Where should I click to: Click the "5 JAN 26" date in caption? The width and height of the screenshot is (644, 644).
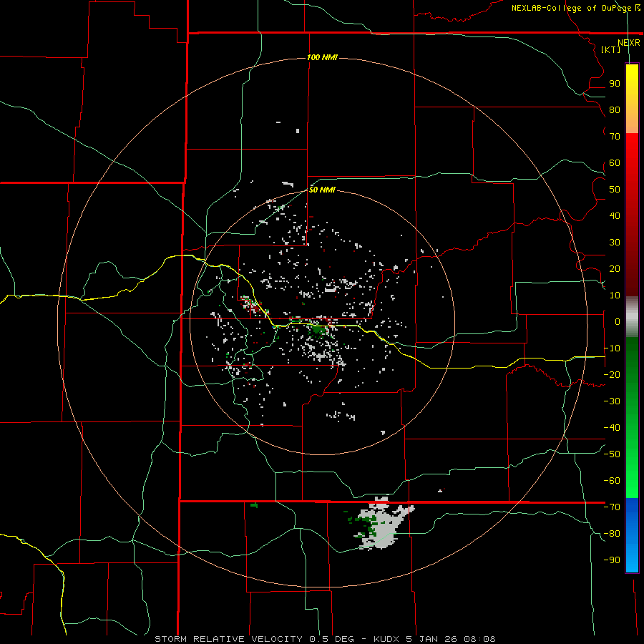pyautogui.click(x=431, y=639)
